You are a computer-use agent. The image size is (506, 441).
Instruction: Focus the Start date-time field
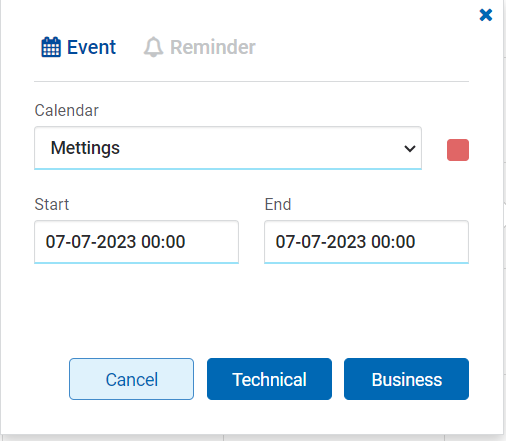click(136, 242)
